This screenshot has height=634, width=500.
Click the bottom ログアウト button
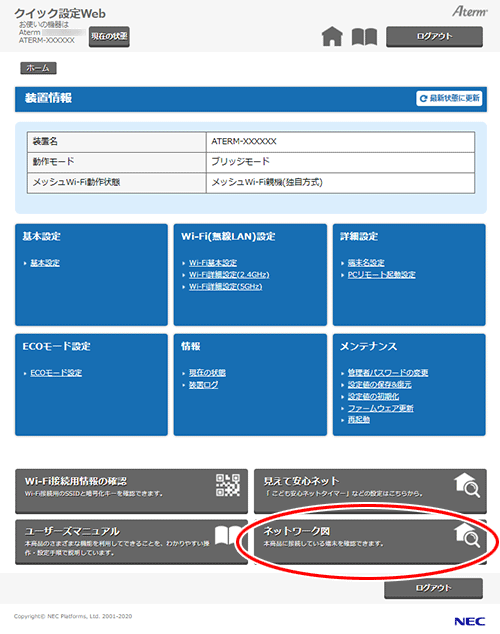pyautogui.click(x=433, y=588)
